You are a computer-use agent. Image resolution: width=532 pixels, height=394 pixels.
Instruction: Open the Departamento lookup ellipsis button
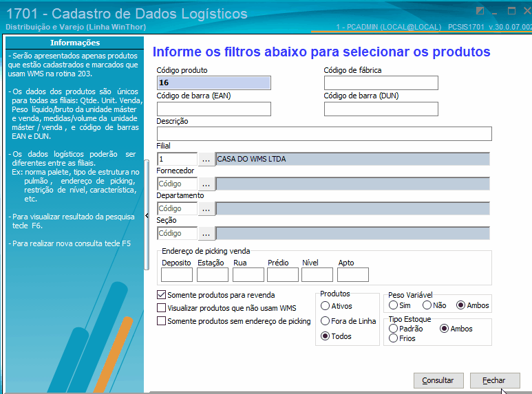pyautogui.click(x=206, y=208)
